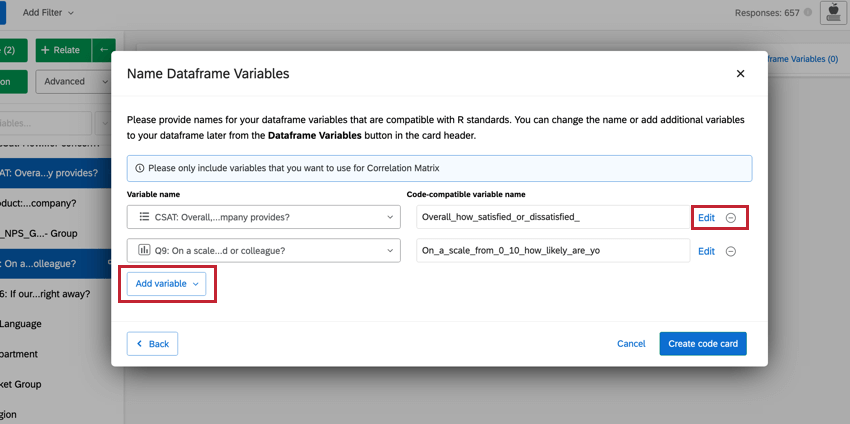Click the On_a_scale_from_0_10 name field
This screenshot has width=850, height=424.
(x=552, y=251)
